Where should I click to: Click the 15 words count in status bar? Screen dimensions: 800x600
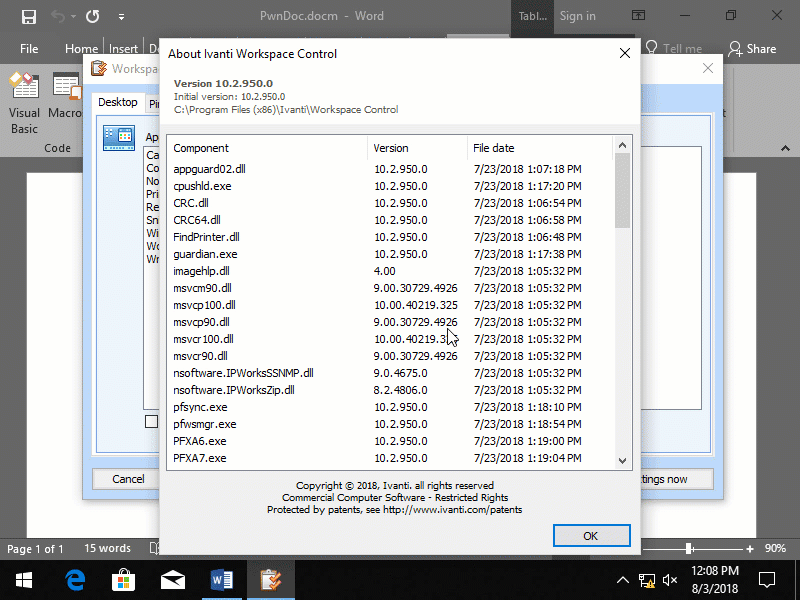click(107, 548)
